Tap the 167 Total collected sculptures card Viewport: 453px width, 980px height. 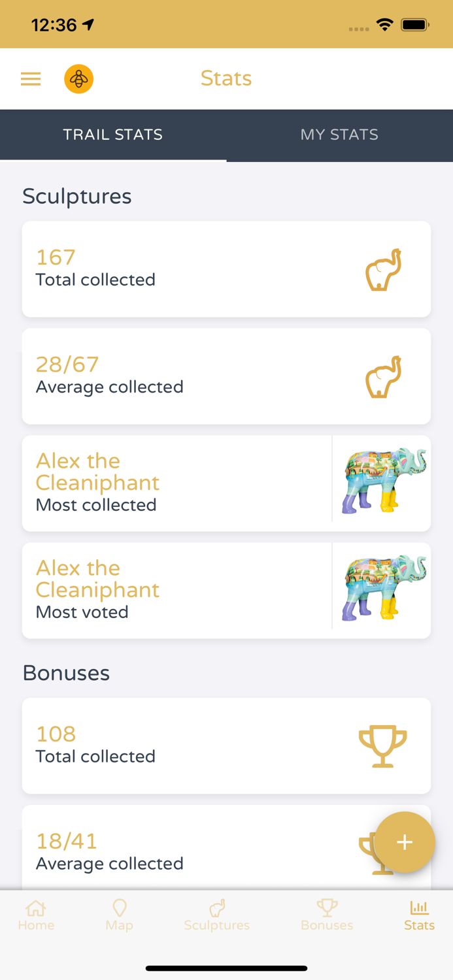click(x=196, y=269)
